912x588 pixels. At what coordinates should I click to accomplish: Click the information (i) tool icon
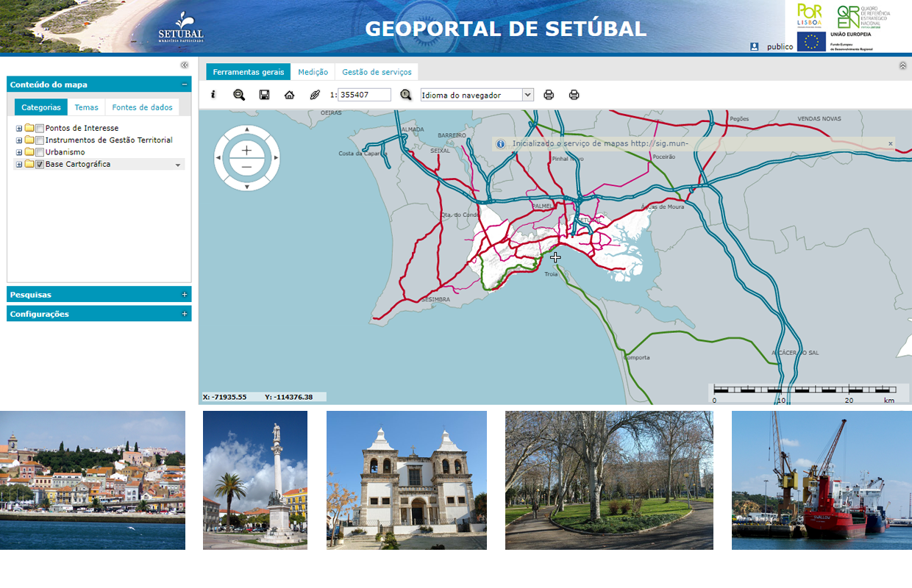213,94
